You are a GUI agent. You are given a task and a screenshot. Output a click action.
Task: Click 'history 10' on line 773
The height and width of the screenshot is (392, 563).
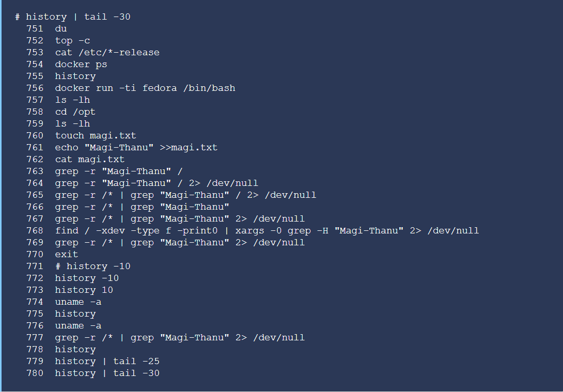tap(84, 290)
